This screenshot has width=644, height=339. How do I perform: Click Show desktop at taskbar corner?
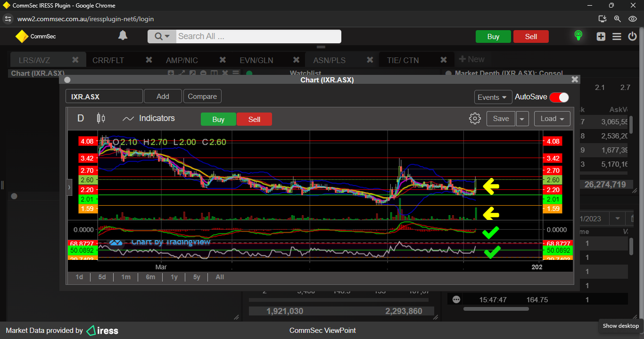click(621, 326)
